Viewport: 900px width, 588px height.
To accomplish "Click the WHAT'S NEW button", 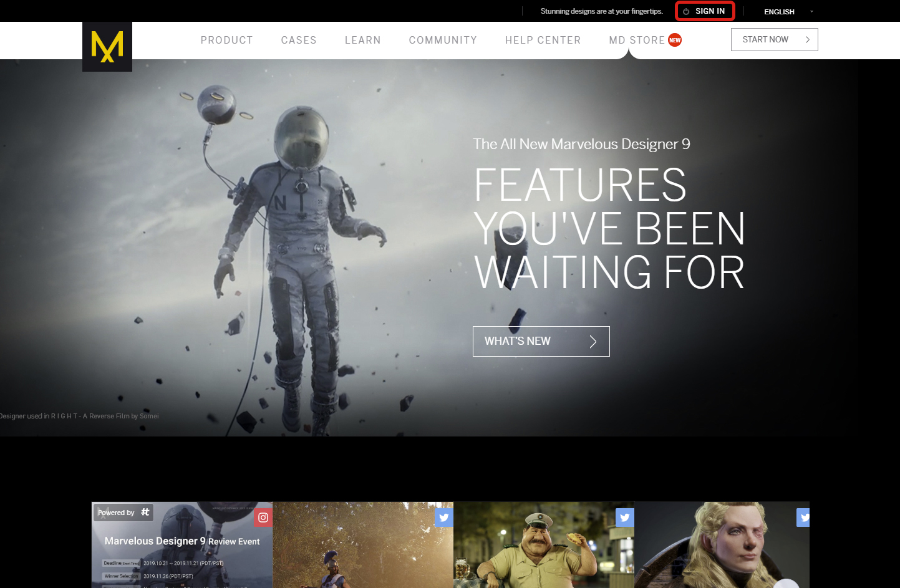I will (x=541, y=341).
